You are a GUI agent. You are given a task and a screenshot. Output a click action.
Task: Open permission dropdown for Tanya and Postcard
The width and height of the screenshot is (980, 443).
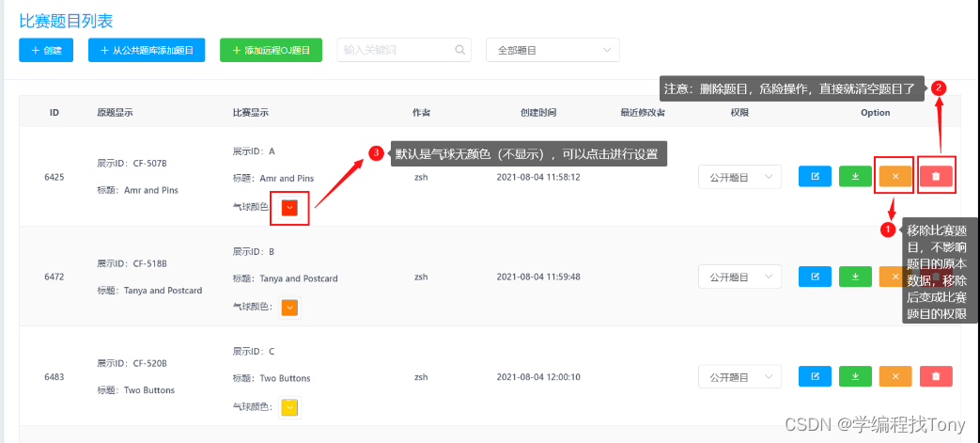pos(740,277)
